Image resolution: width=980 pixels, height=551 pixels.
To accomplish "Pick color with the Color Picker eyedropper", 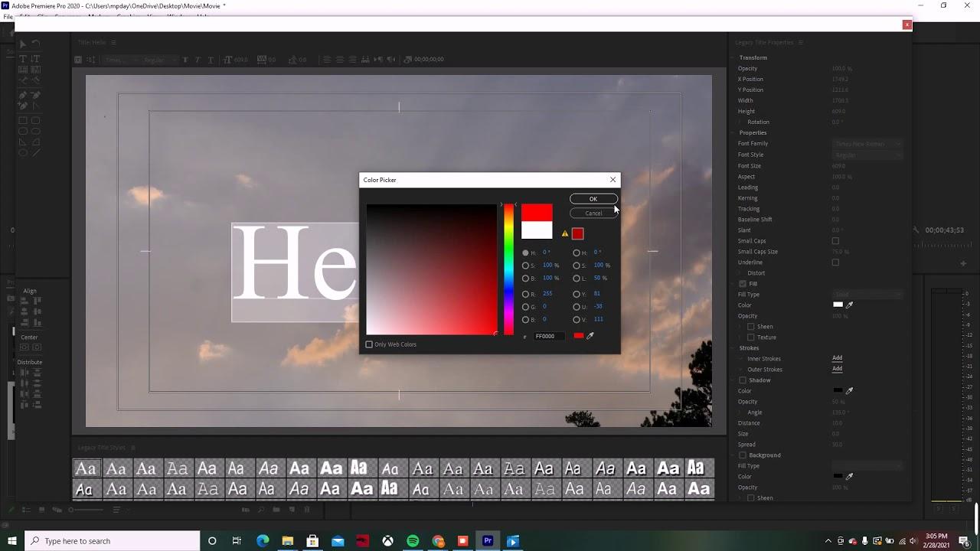I will pyautogui.click(x=590, y=336).
